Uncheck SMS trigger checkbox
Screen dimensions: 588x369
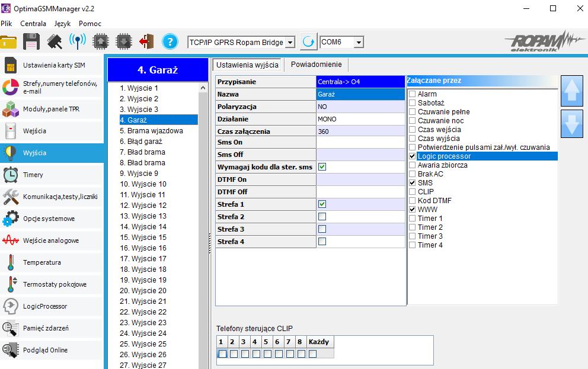coord(412,183)
